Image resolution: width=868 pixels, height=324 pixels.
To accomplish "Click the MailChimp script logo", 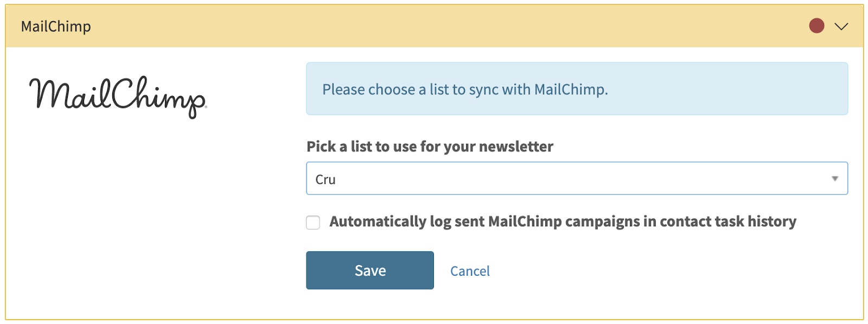I will 118,96.
